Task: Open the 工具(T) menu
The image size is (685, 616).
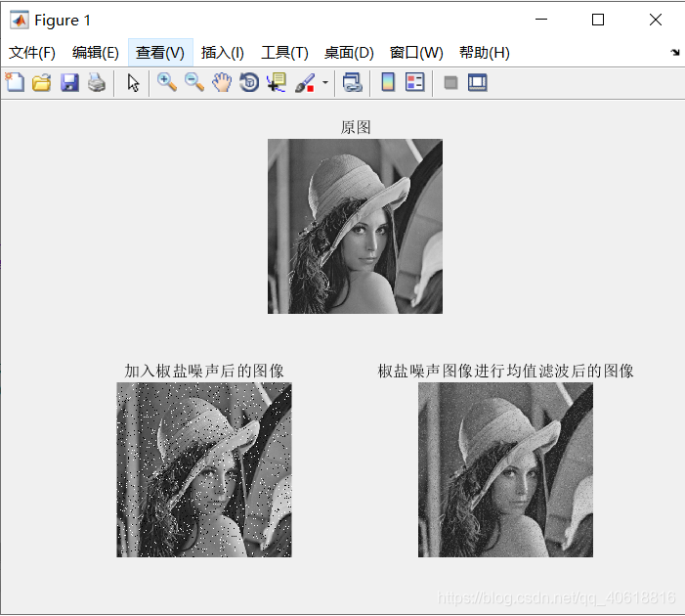Action: 284,53
